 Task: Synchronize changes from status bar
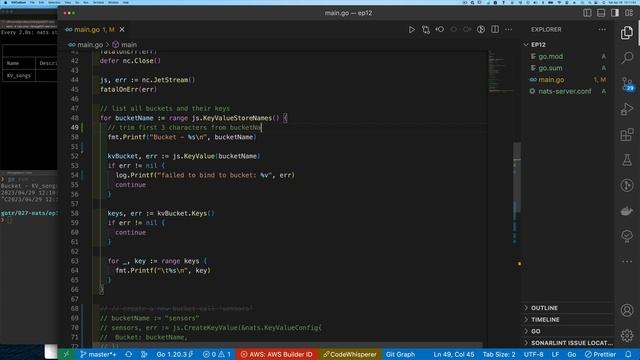(x=129, y=354)
